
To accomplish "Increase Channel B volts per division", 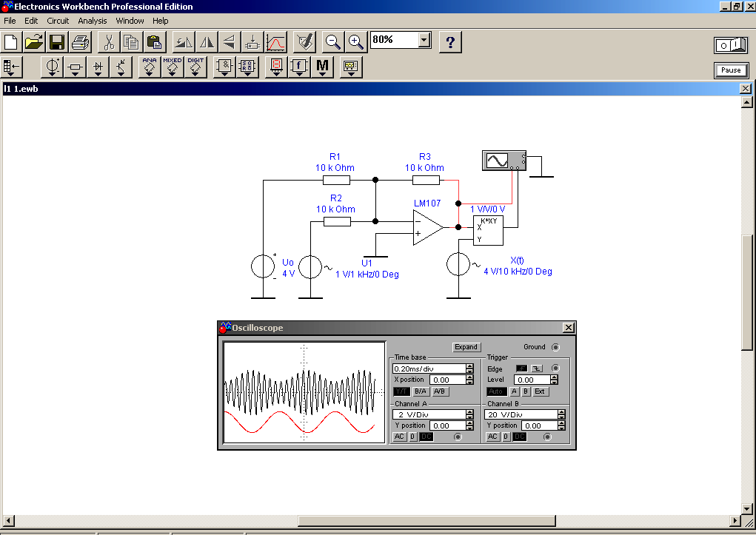I will pos(561,412).
